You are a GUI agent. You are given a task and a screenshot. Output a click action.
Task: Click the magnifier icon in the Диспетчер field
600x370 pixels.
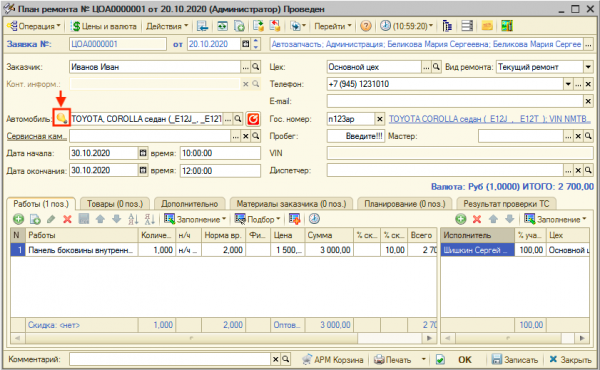pos(588,170)
